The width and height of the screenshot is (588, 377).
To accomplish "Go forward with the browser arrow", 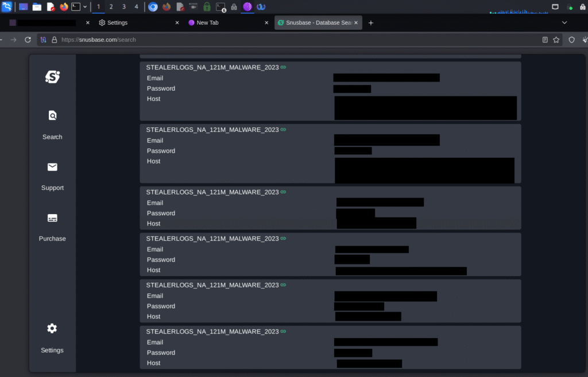I will coord(14,40).
